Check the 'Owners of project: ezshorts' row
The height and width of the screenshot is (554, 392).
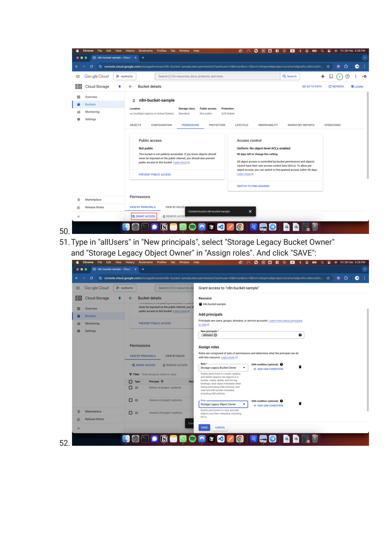[131, 400]
